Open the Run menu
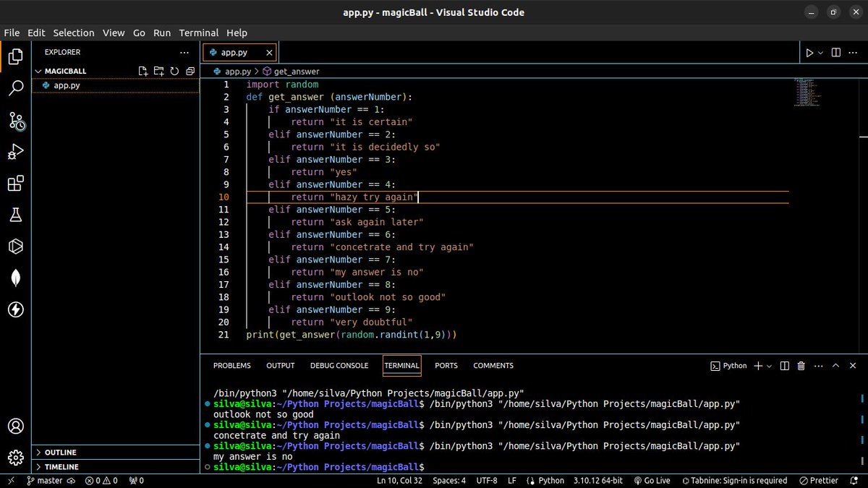Screen dimensions: 868x488 click(x=162, y=33)
